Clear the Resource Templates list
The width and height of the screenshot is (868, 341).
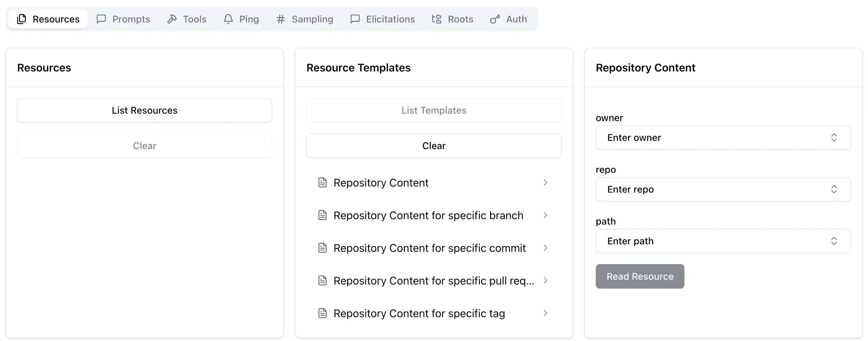[x=434, y=146]
